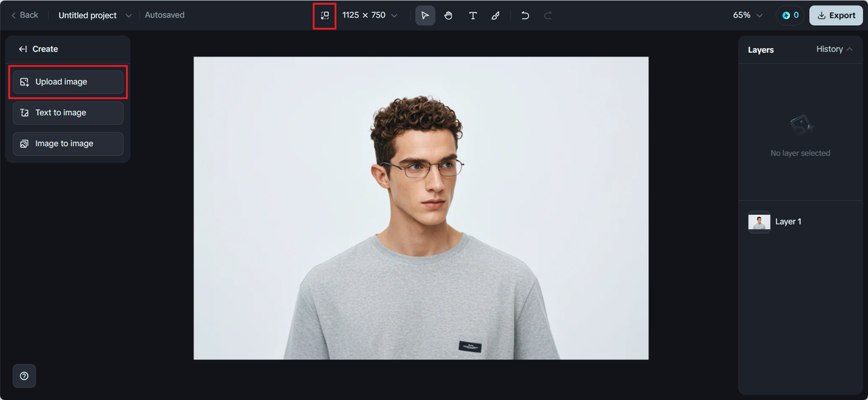Collapse the Create panel
Viewport: 868px width, 400px height.
tap(23, 49)
